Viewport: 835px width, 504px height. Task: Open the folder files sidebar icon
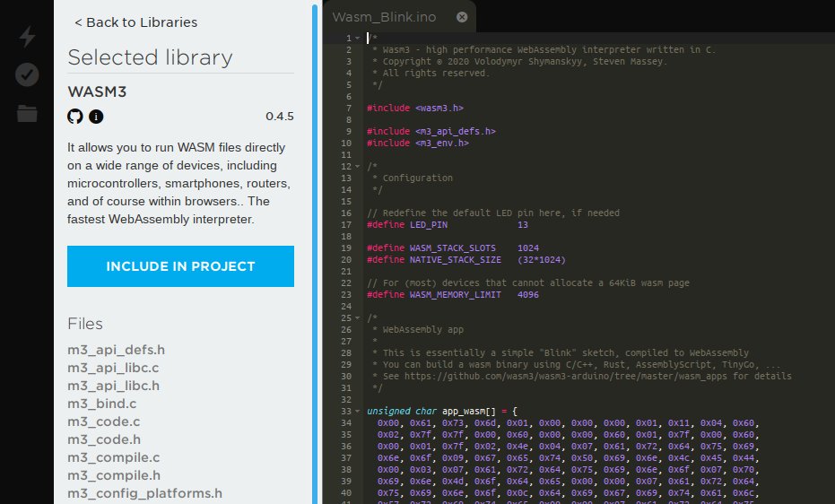(27, 113)
